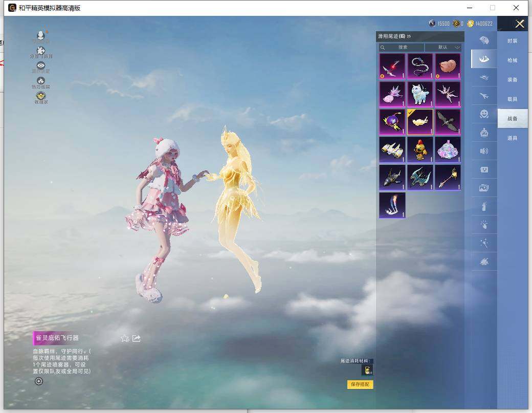
Task: Select the robot head subcategory icon
Action: 484,133
